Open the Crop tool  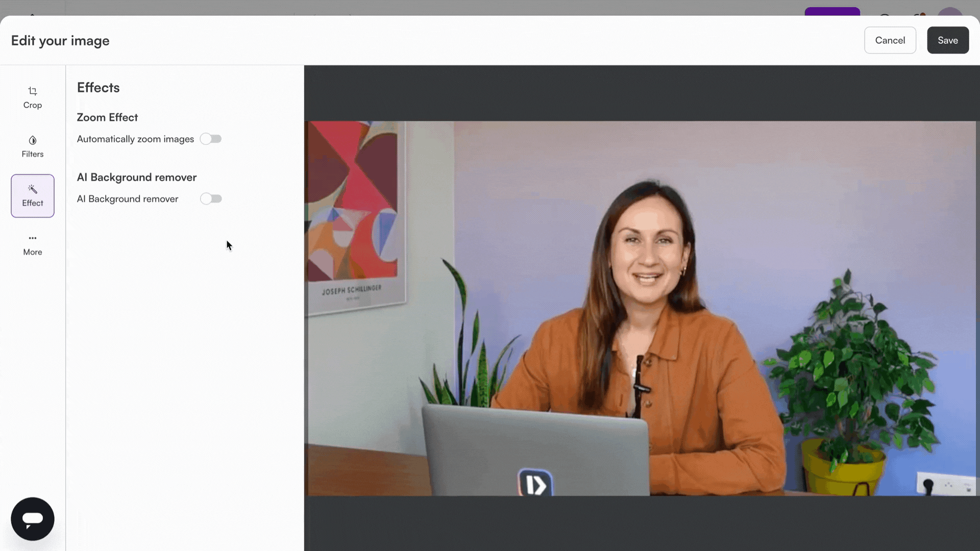(32, 97)
